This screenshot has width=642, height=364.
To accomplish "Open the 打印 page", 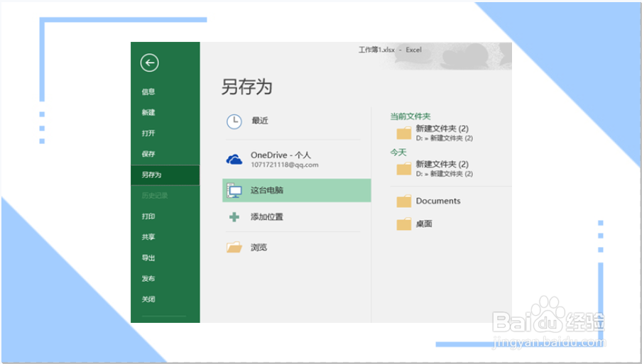I will click(x=148, y=216).
